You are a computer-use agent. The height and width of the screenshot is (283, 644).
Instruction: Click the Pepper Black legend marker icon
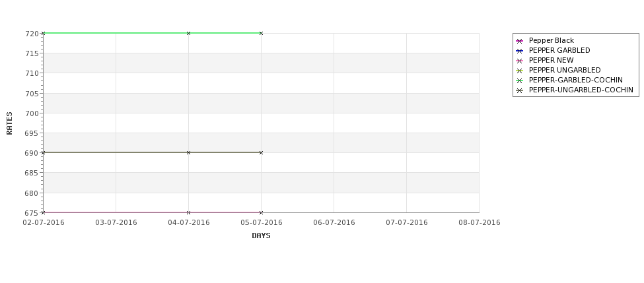[x=520, y=41]
